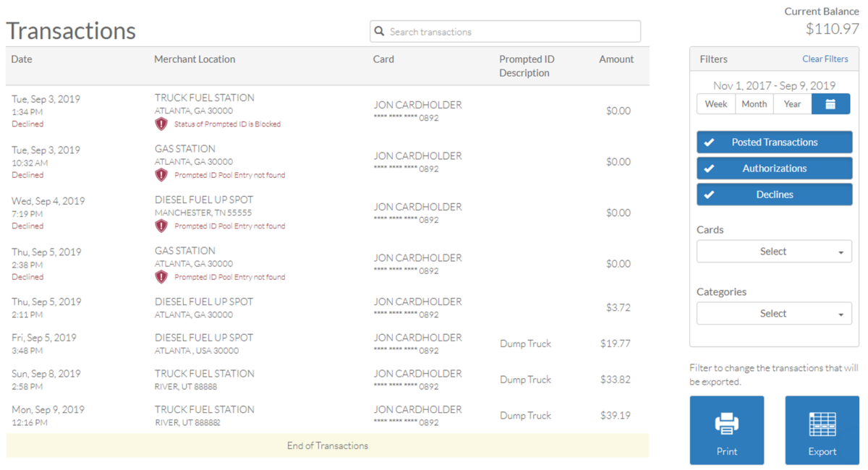
Task: Expand the card selection arrow
Action: [839, 251]
